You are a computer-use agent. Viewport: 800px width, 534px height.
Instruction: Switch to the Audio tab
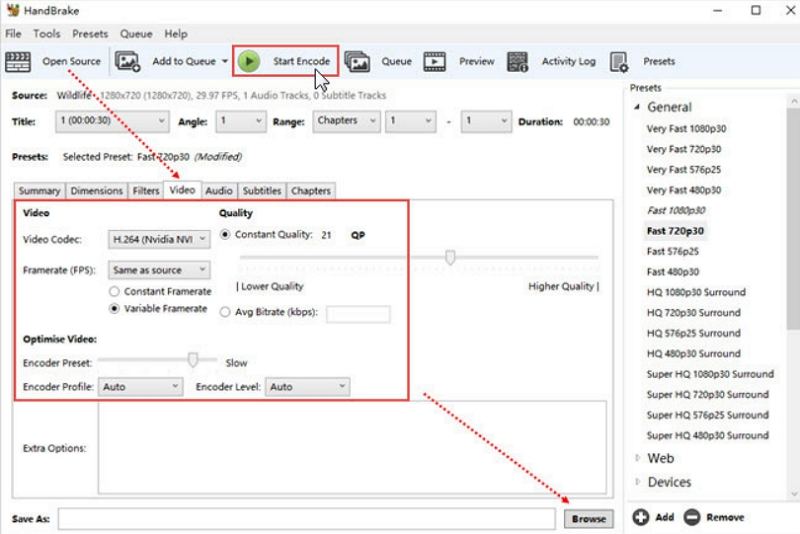tap(219, 191)
